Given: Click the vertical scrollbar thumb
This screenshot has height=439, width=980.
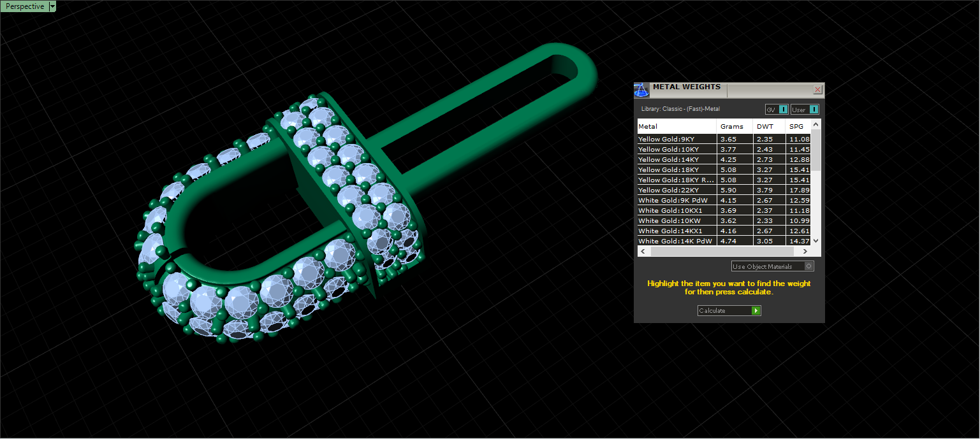Looking at the screenshot, I should point(816,150).
